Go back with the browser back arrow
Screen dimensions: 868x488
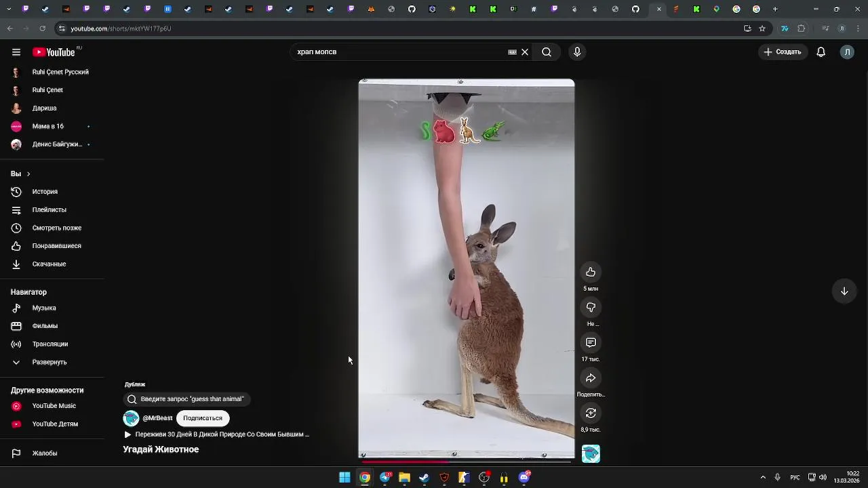click(x=9, y=28)
